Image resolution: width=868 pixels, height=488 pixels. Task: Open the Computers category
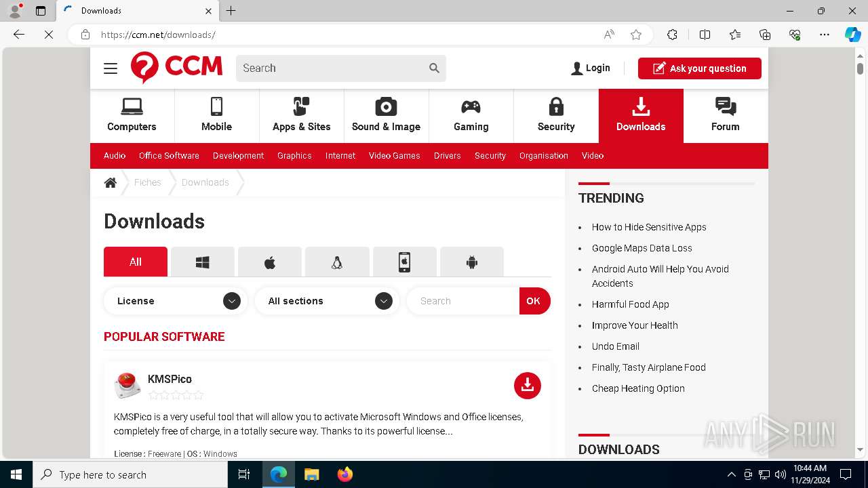pos(132,115)
